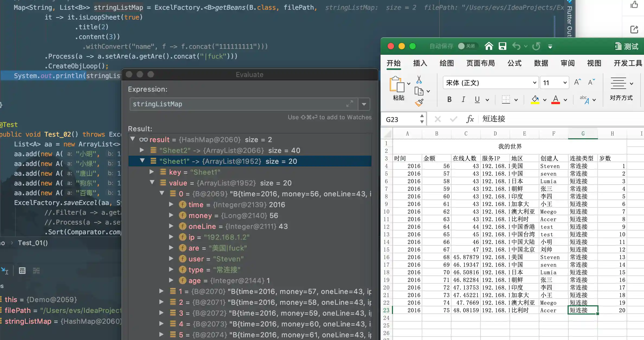Click the Excel Home icon in the title bar
Viewport: 644px width, 340px height.
[489, 46]
